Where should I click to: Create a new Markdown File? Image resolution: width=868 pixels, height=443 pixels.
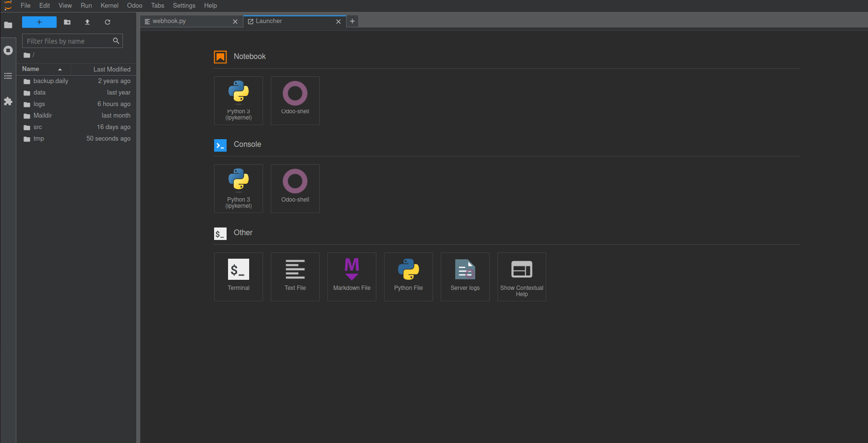click(351, 276)
